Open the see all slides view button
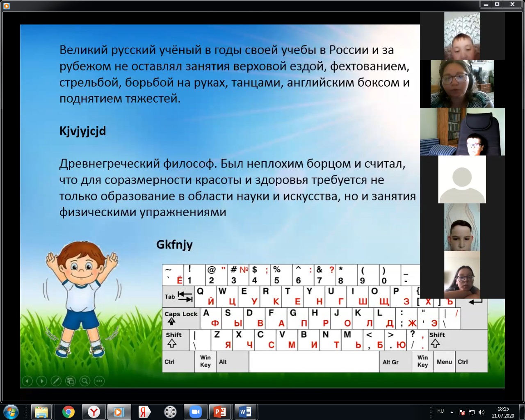 coord(71,381)
